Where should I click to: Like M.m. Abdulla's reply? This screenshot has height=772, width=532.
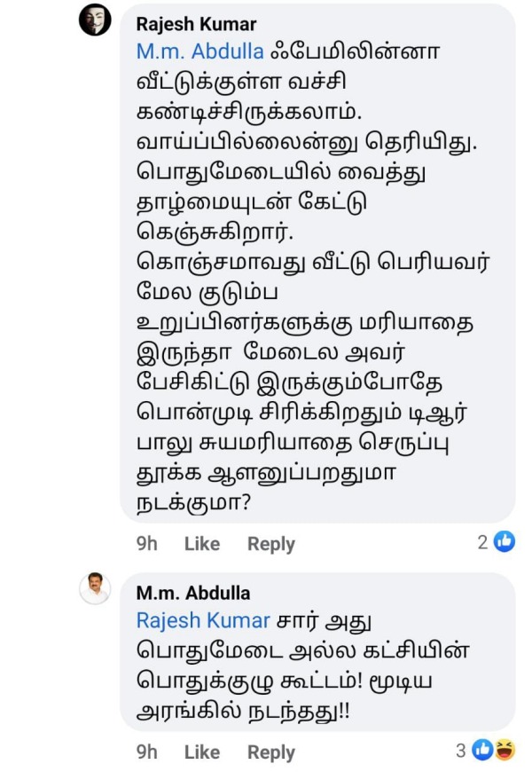[202, 752]
